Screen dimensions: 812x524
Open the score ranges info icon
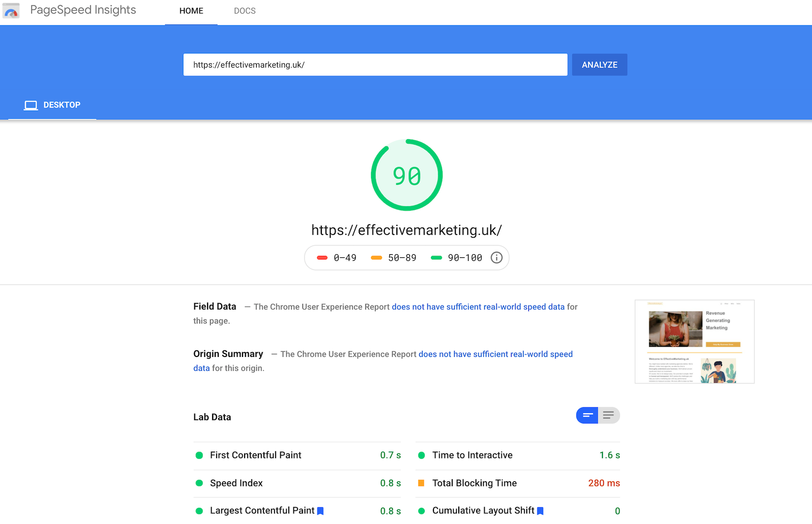(x=496, y=257)
